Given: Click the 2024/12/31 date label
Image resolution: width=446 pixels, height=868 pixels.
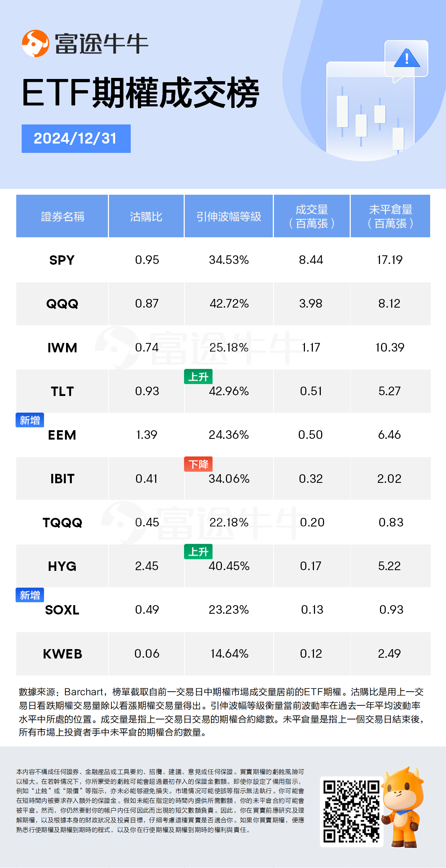Looking at the screenshot, I should (x=76, y=138).
